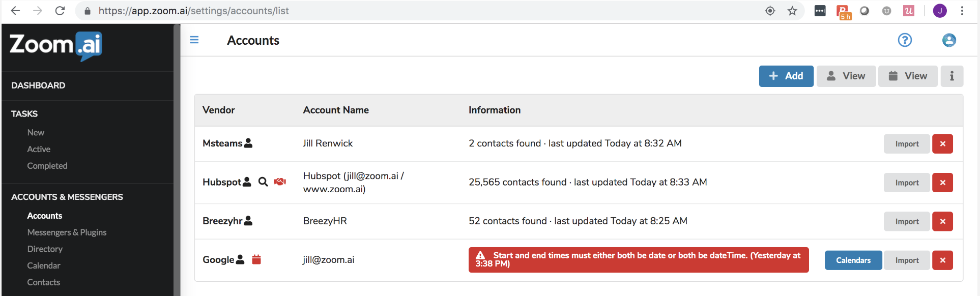Open the help question mark icon
Viewport: 980px width, 296px height.
(x=905, y=40)
